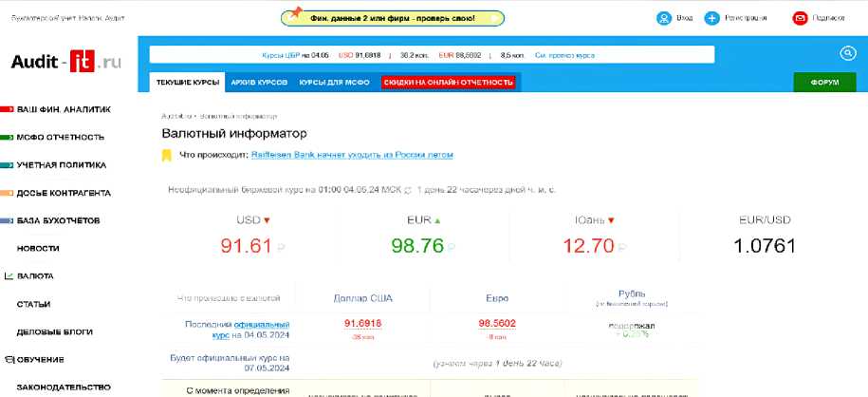Viewport: 868px width, 397px height.
Task: Click the См. прогноз курса link
Action: [564, 55]
